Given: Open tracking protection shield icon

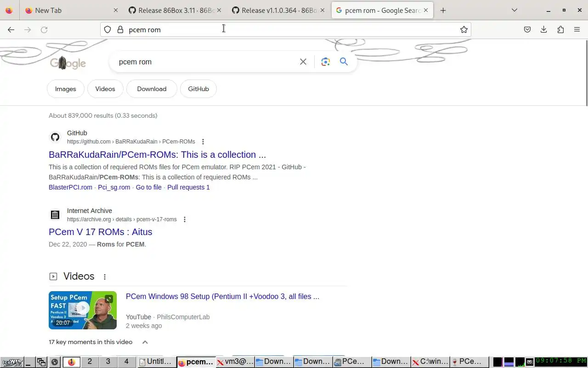Looking at the screenshot, I should pyautogui.click(x=107, y=29).
